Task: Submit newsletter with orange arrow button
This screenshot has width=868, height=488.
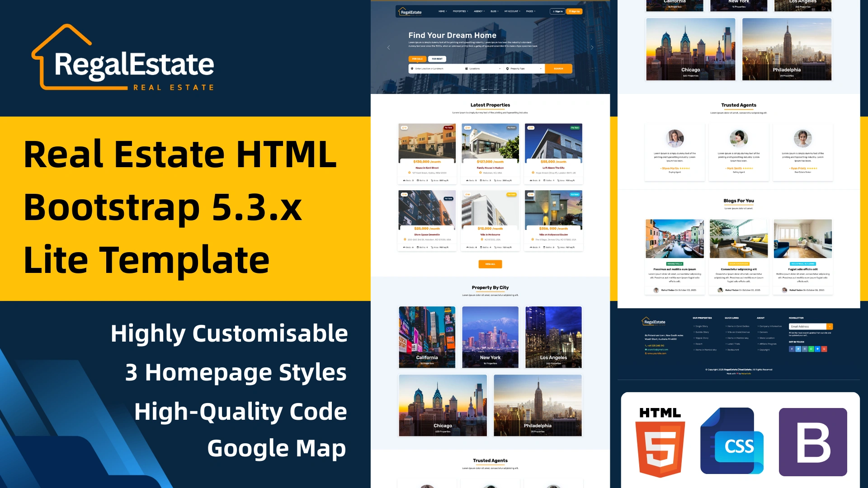Action: pos(830,326)
